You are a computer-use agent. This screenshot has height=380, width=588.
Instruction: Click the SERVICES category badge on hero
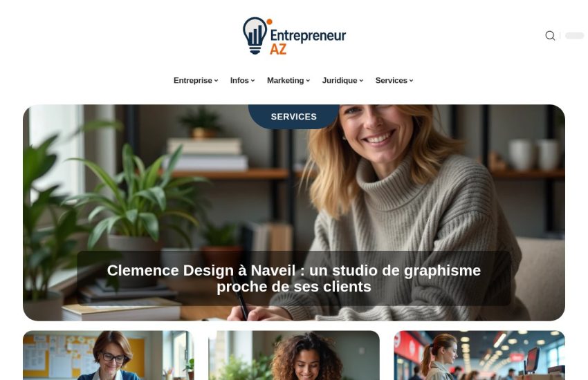click(x=293, y=117)
